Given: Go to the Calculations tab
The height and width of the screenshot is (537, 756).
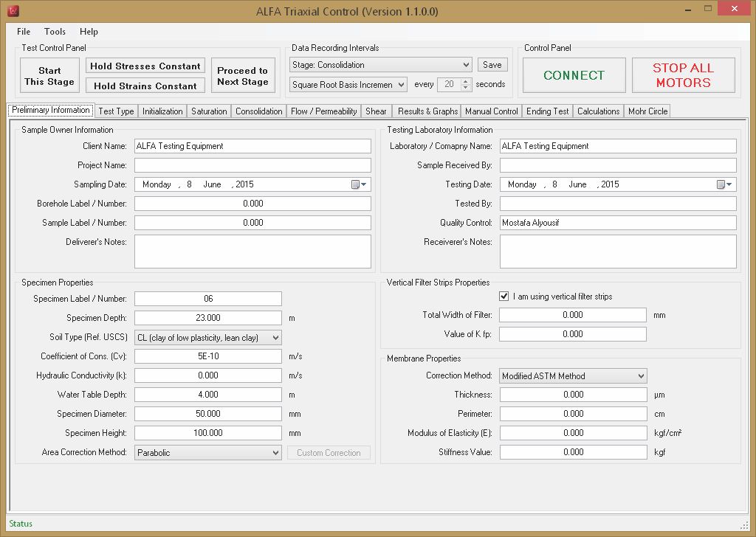Looking at the screenshot, I should [598, 111].
